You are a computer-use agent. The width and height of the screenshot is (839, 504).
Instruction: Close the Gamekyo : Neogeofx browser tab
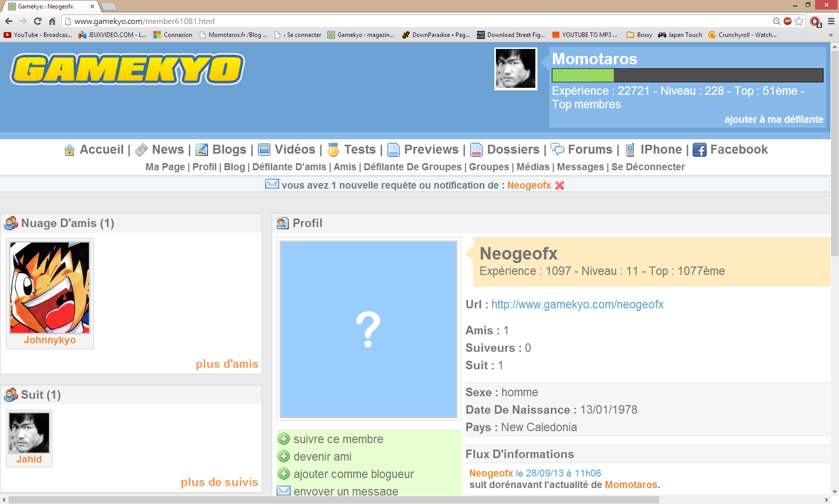coord(92,6)
